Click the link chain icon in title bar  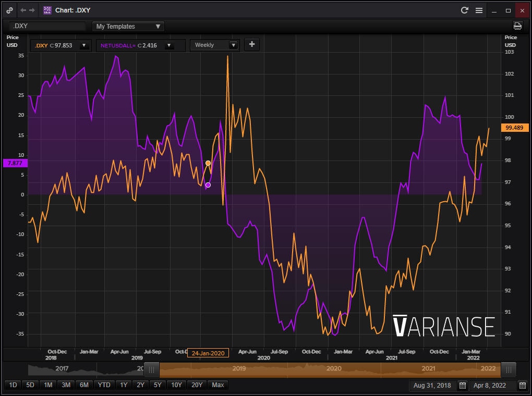9,10
